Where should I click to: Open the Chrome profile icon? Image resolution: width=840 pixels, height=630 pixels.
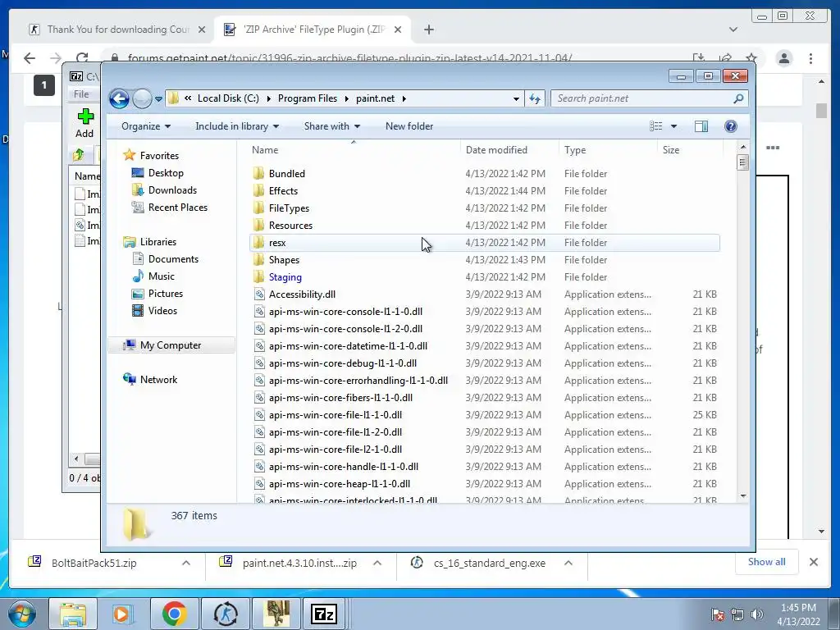tap(784, 58)
